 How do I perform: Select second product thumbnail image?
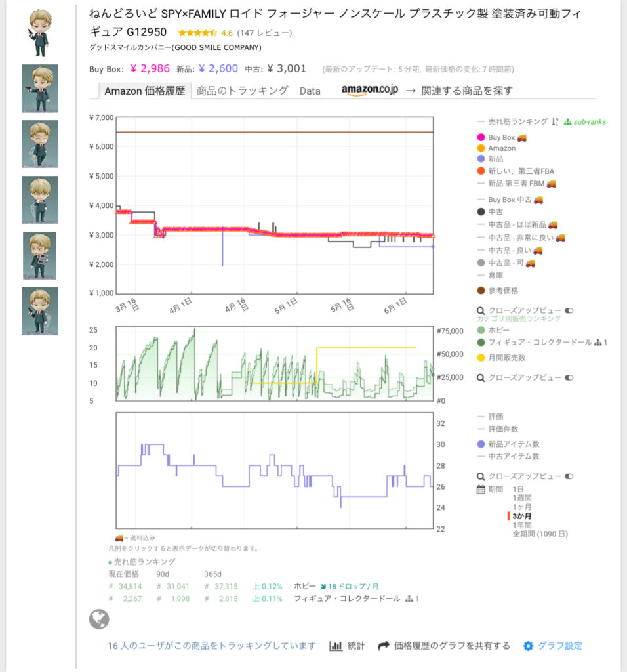(40, 89)
